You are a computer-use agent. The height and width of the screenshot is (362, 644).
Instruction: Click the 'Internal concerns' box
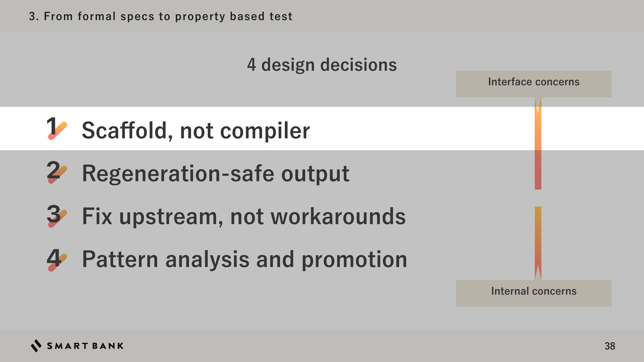[533, 293]
